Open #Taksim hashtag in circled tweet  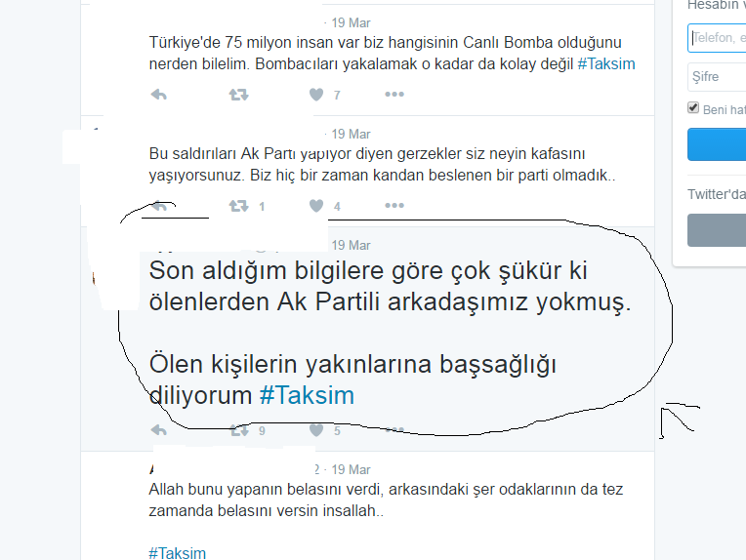click(x=307, y=395)
